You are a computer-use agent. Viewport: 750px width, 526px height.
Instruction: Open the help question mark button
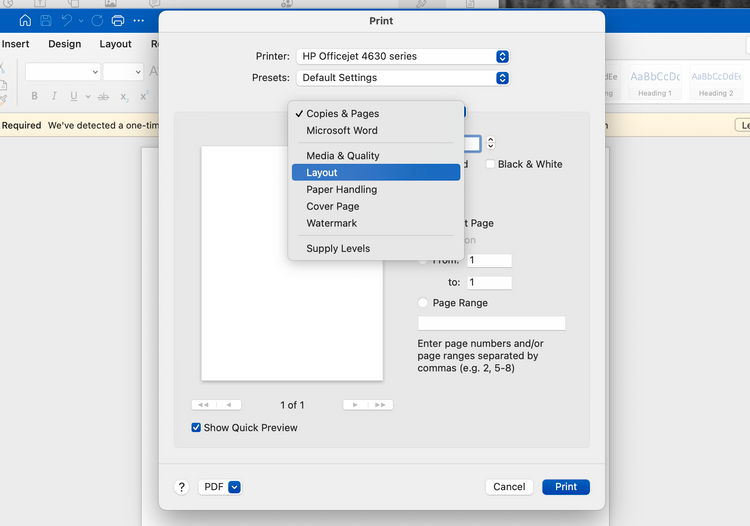(181, 487)
